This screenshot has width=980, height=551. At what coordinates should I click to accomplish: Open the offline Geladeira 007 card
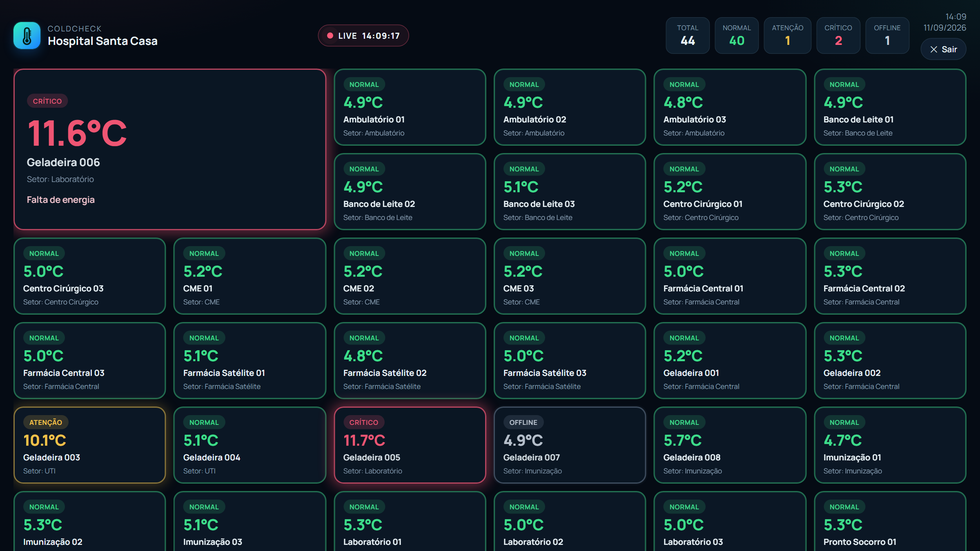click(570, 445)
